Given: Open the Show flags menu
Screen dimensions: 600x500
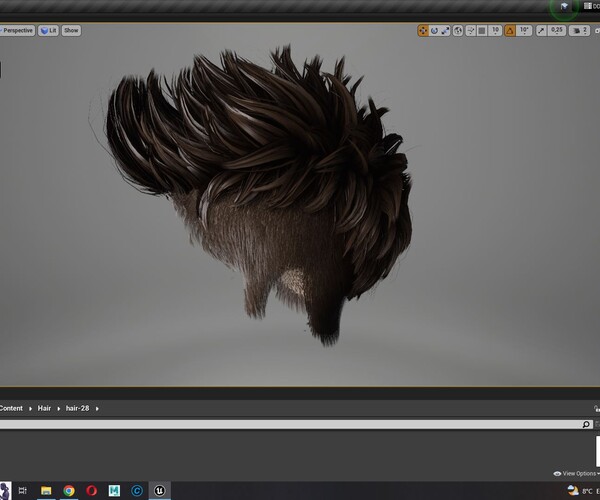Looking at the screenshot, I should (71, 31).
